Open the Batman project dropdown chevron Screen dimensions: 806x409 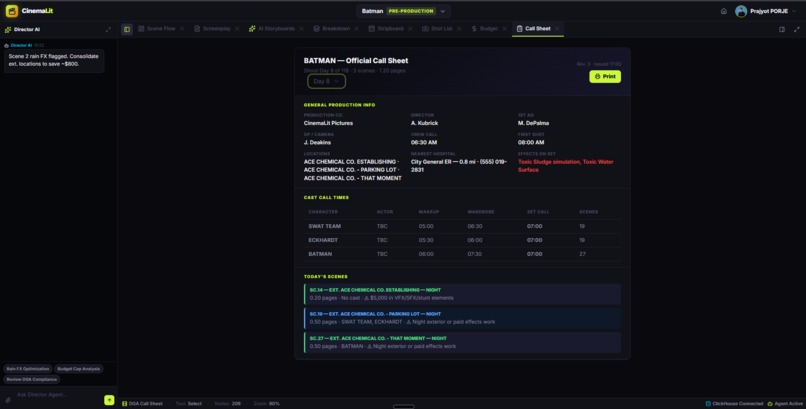(443, 11)
